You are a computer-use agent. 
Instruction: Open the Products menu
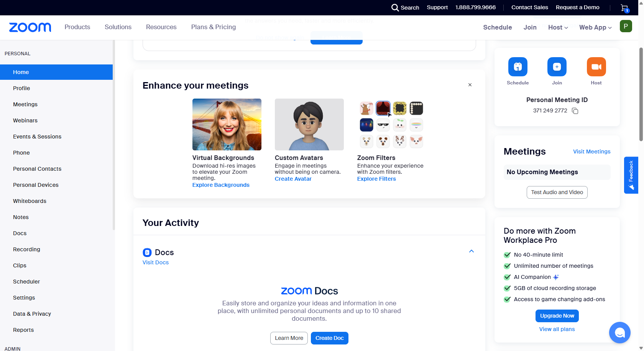click(77, 27)
